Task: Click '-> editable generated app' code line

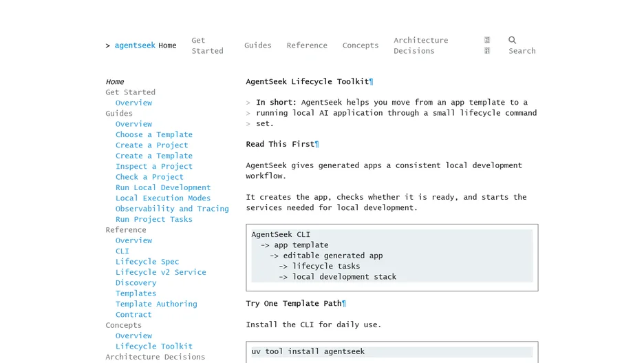Action: tap(326, 256)
